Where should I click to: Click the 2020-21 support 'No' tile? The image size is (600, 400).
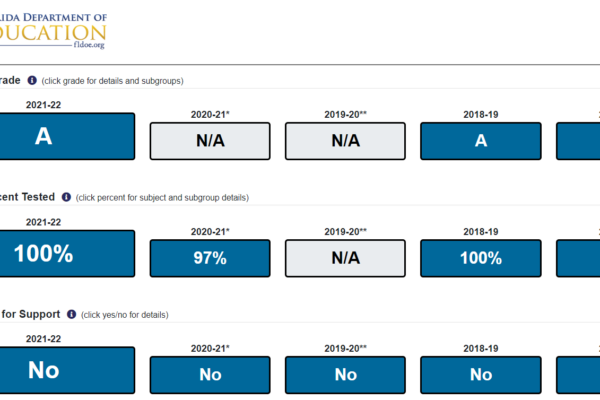[x=210, y=375]
